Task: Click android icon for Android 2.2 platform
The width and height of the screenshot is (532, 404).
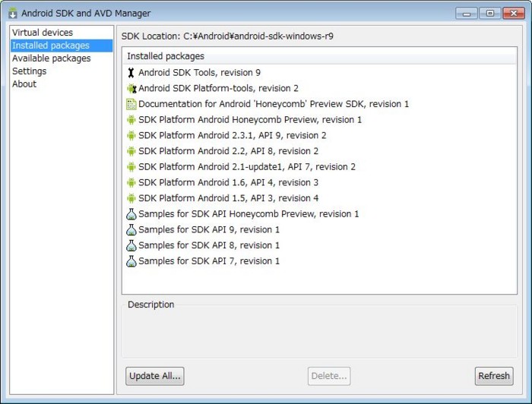Action: (131, 151)
